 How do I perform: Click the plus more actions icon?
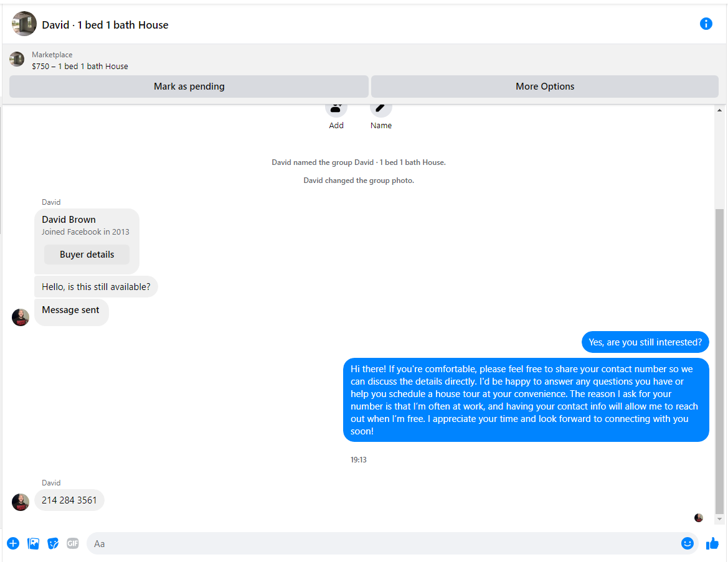tap(13, 543)
